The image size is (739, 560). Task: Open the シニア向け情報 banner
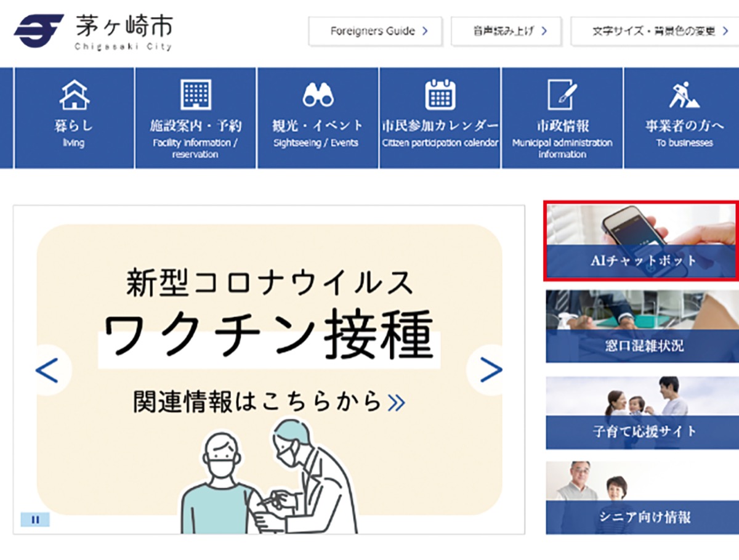click(641, 498)
